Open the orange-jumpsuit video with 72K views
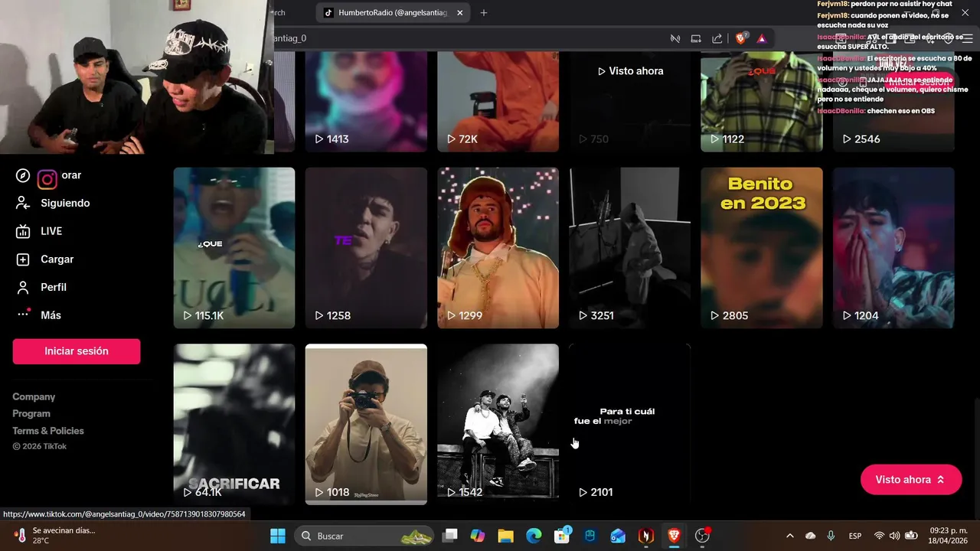 [498, 101]
